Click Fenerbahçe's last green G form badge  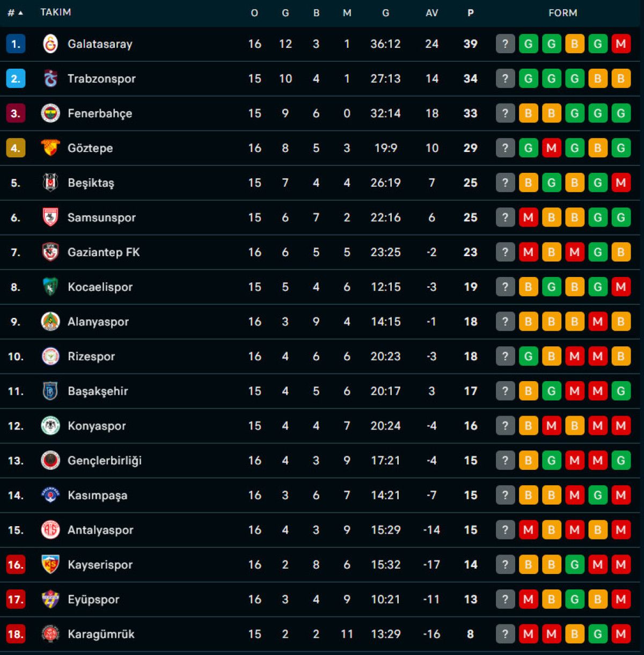click(621, 113)
